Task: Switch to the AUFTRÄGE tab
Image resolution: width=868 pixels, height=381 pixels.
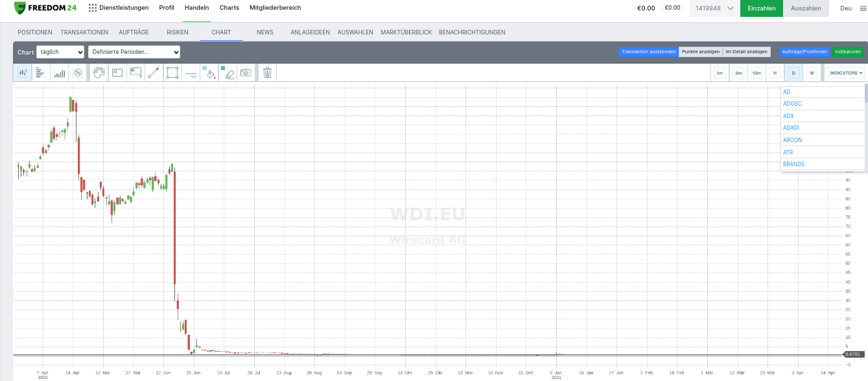Action: tap(134, 32)
